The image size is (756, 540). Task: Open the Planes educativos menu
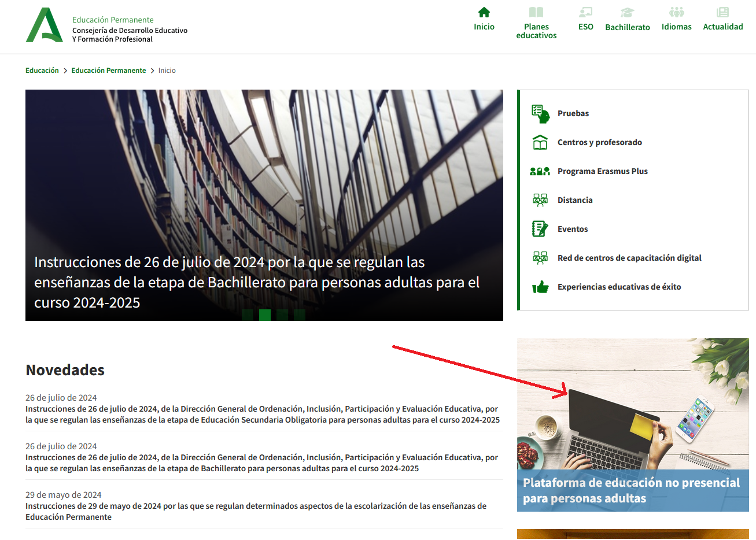click(x=536, y=31)
